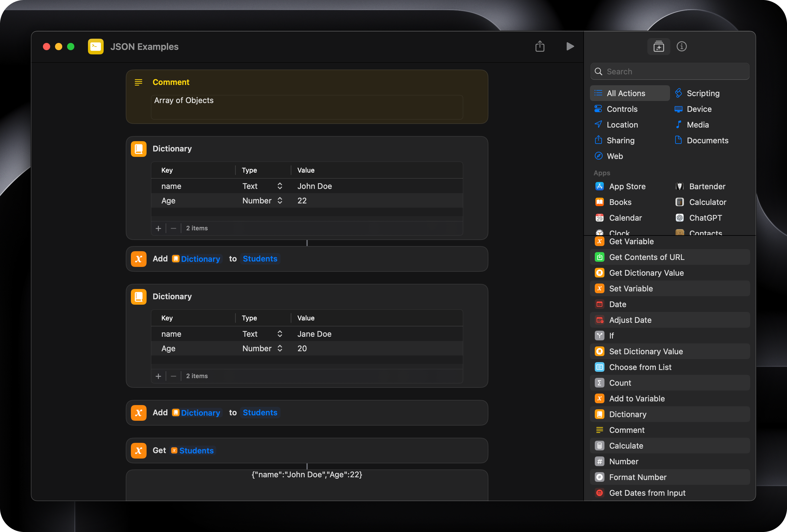
Task: Select the All Actions category
Action: pos(626,93)
